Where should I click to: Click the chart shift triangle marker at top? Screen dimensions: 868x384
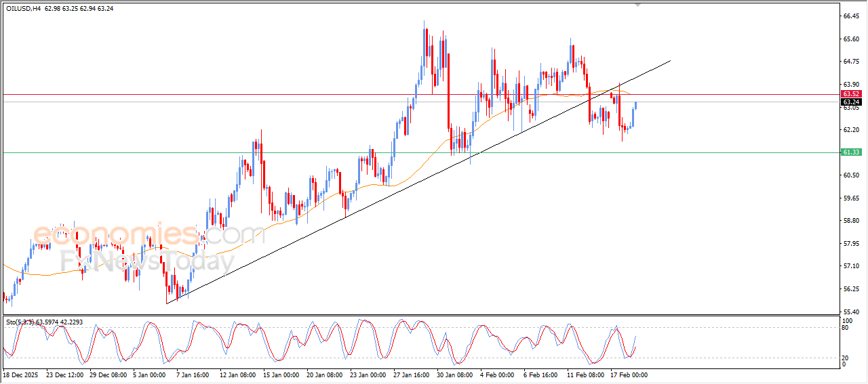coord(637,5)
